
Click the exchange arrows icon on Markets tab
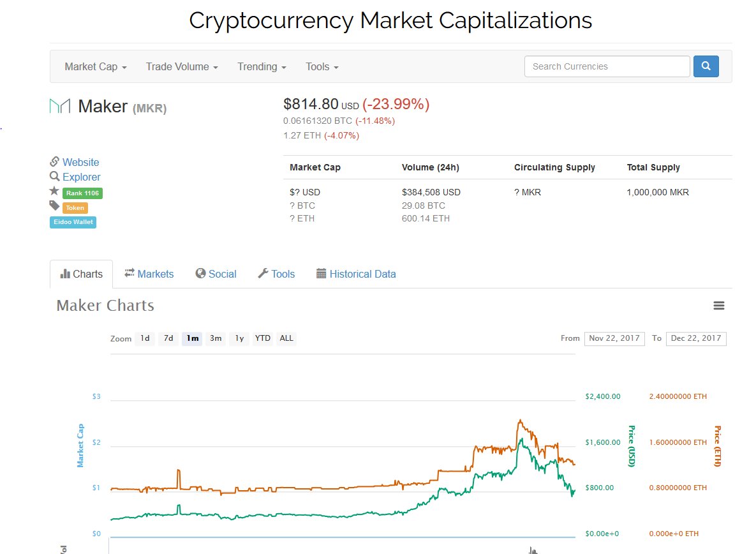[130, 273]
